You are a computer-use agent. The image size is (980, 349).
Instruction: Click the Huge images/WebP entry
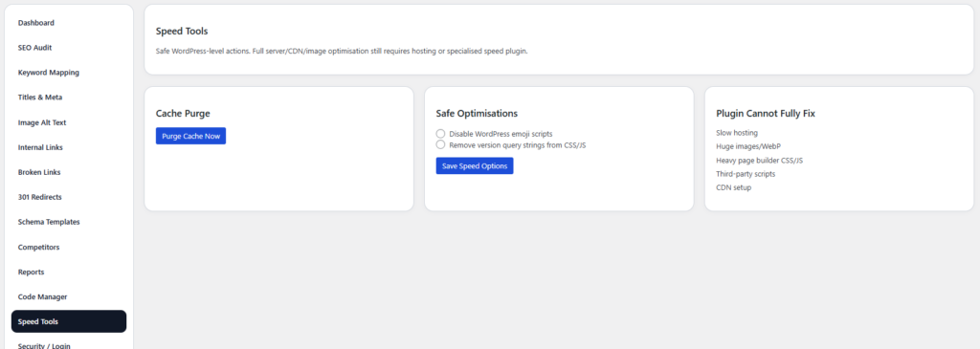pos(748,146)
